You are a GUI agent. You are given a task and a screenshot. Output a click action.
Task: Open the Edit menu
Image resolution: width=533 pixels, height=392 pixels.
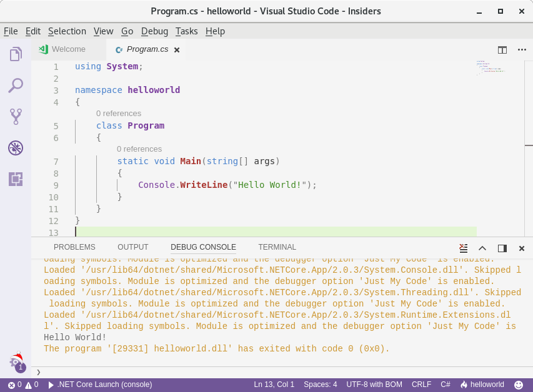[x=33, y=31]
